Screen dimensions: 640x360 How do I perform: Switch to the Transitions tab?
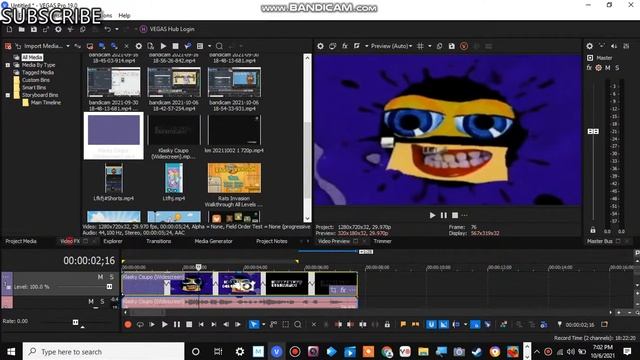click(x=158, y=241)
